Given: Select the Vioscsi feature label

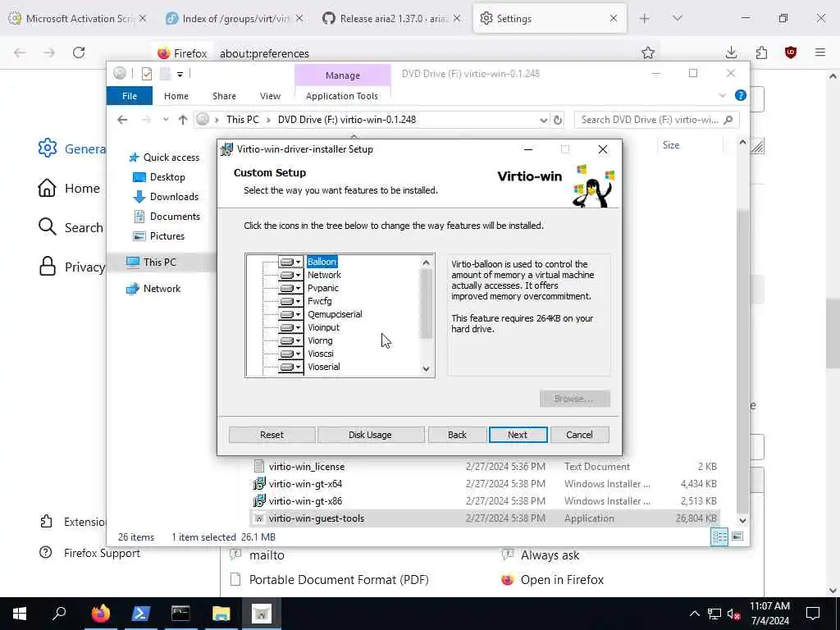Looking at the screenshot, I should coord(321,354).
